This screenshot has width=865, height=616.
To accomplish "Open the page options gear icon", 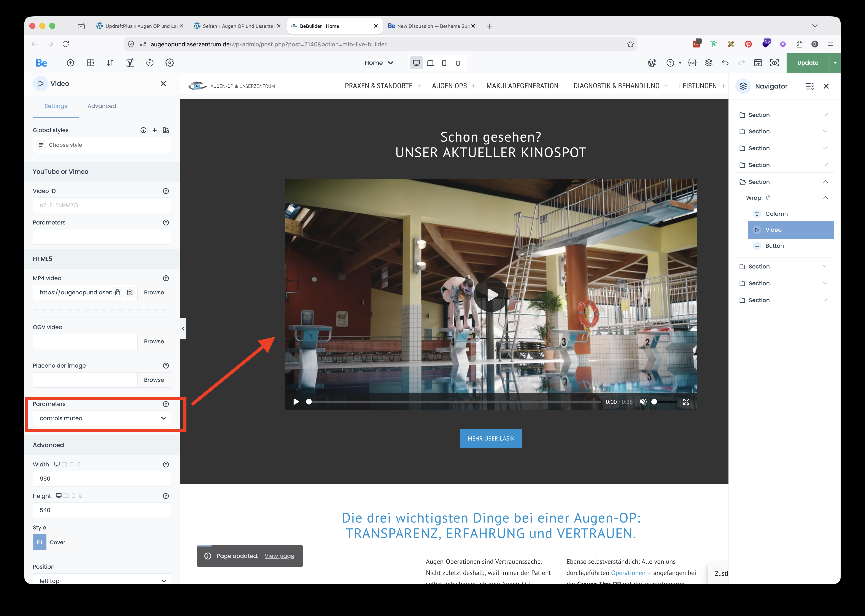I will coord(170,63).
